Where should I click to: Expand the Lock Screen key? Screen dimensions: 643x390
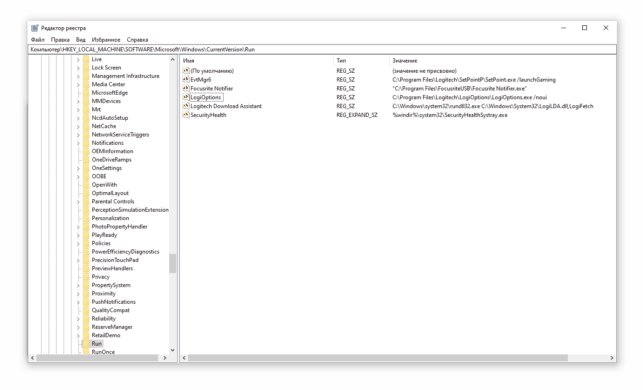(x=78, y=68)
